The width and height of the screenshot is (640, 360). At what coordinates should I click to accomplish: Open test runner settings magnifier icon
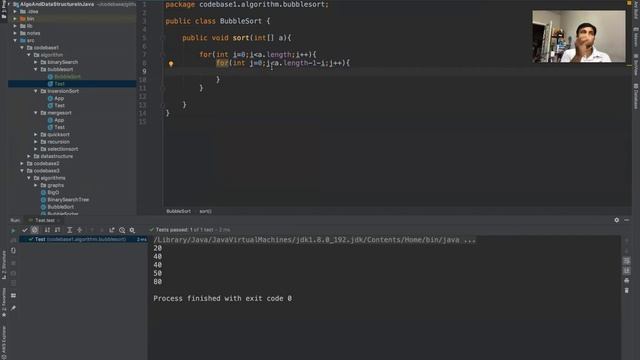point(132,230)
